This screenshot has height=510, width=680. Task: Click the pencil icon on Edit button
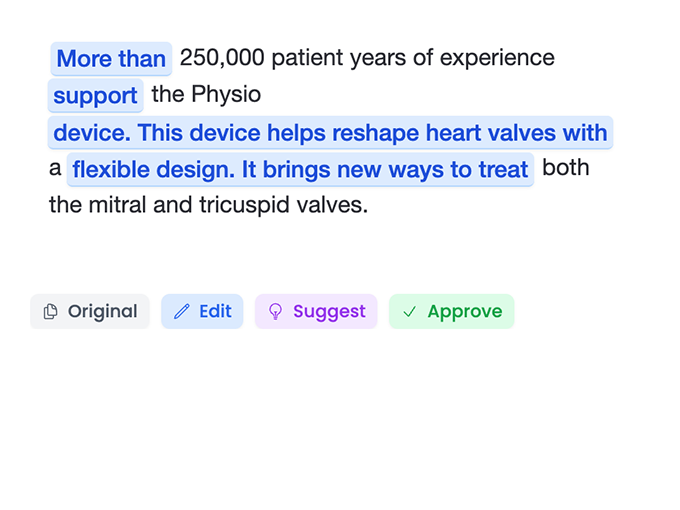click(182, 311)
